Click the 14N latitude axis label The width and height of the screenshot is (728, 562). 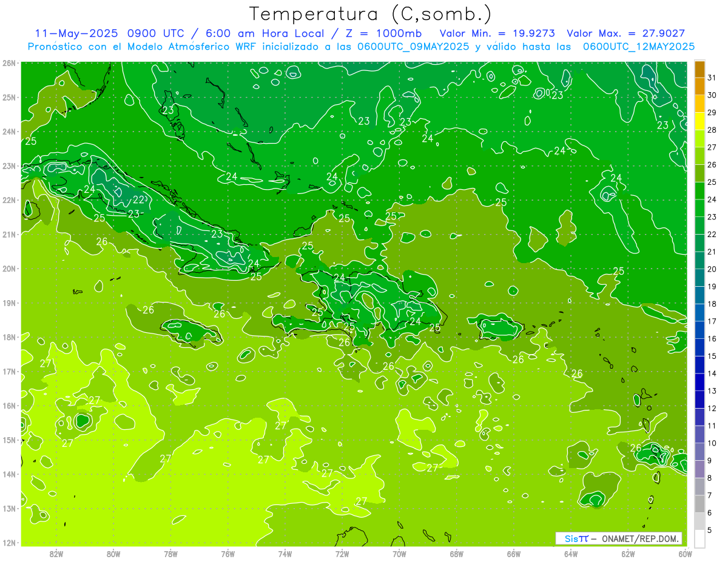pyautogui.click(x=10, y=474)
